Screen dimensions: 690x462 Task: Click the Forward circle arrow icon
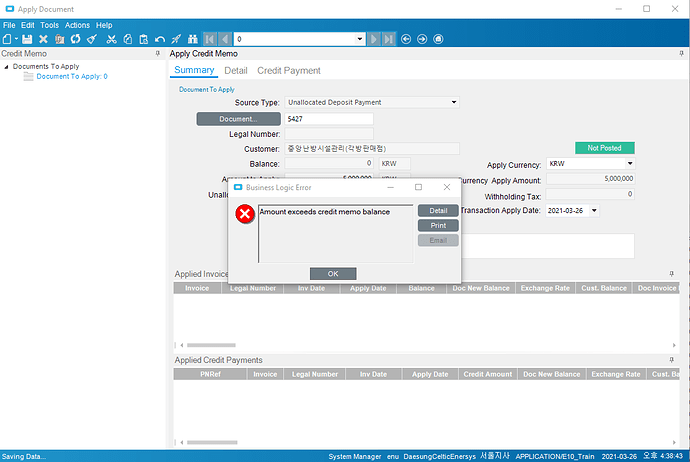(x=422, y=39)
